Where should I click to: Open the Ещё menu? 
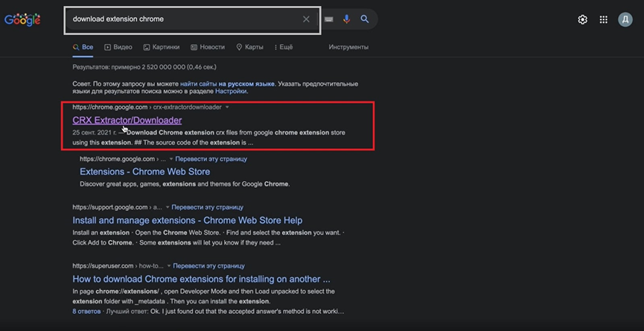[x=284, y=47]
